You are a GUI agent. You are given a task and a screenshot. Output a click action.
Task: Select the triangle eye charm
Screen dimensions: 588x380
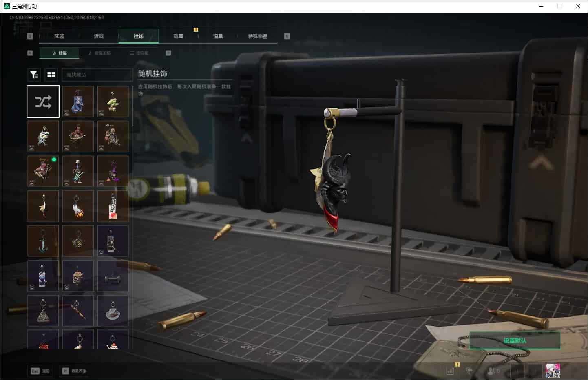pos(43,311)
